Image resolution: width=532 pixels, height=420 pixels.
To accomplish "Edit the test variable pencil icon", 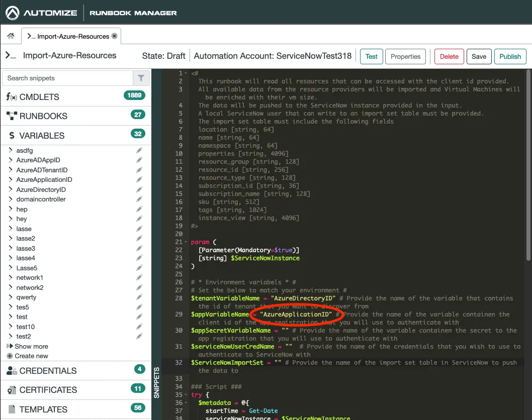I will 139,317.
